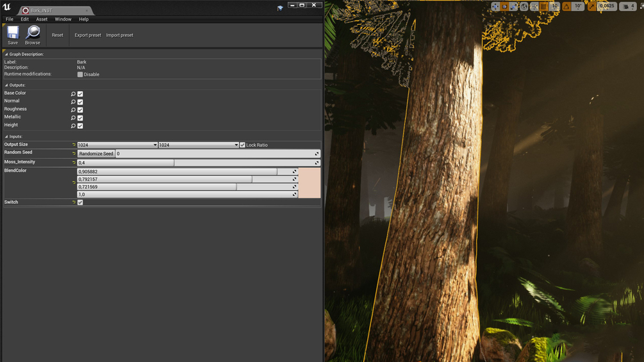This screenshot has width=644, height=362.
Task: Collapse the Outputs section
Action: pos(6,85)
